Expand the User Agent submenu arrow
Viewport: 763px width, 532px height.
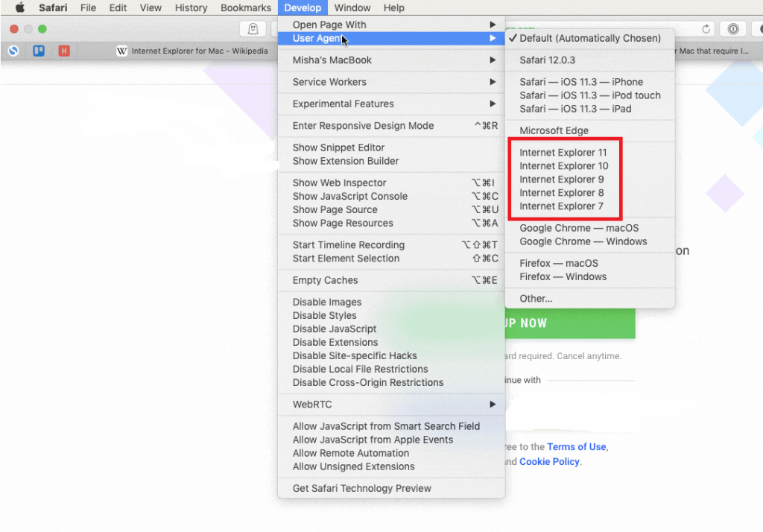click(493, 38)
